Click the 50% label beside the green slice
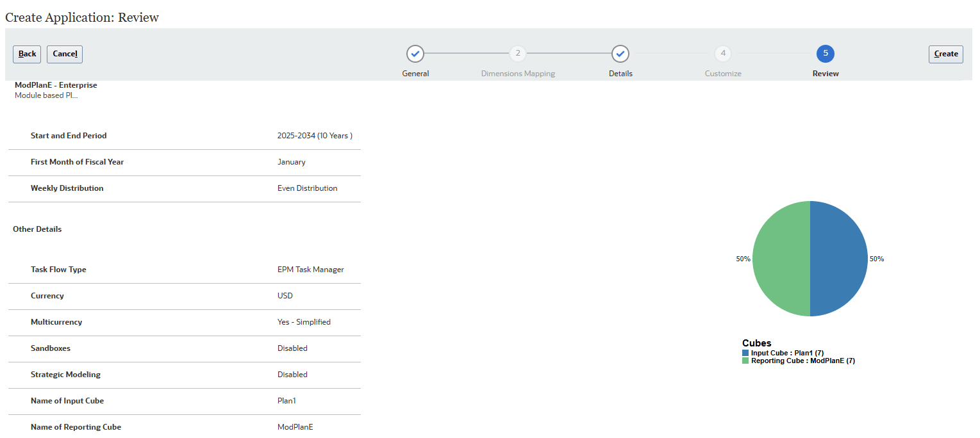This screenshot has width=980, height=438. click(743, 259)
